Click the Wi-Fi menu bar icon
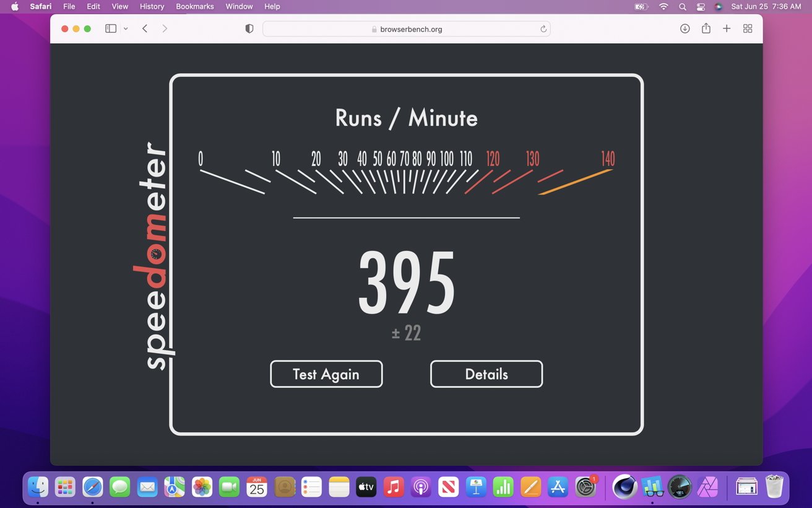The width and height of the screenshot is (812, 508). point(663,6)
